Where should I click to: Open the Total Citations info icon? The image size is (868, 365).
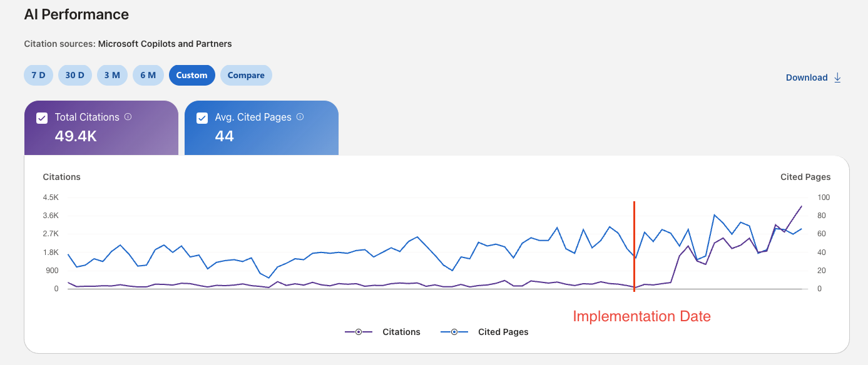point(128,117)
